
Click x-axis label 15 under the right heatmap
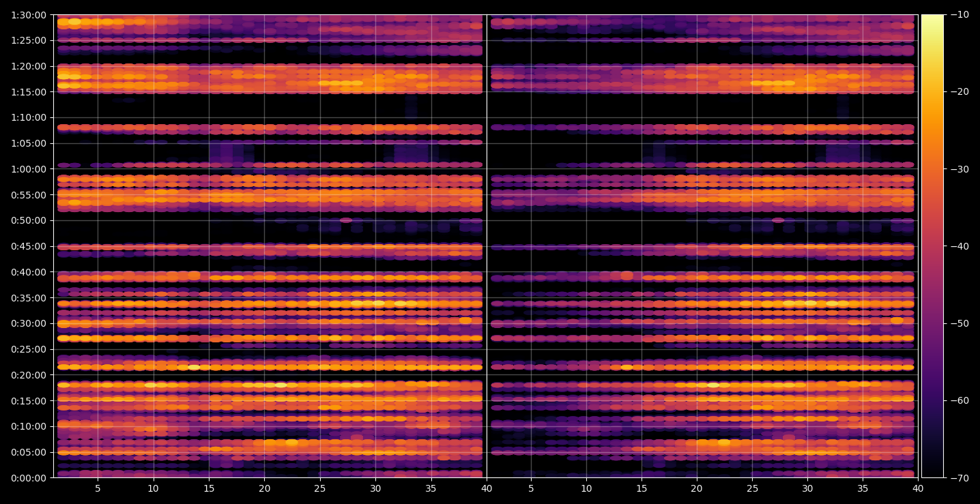(641, 489)
